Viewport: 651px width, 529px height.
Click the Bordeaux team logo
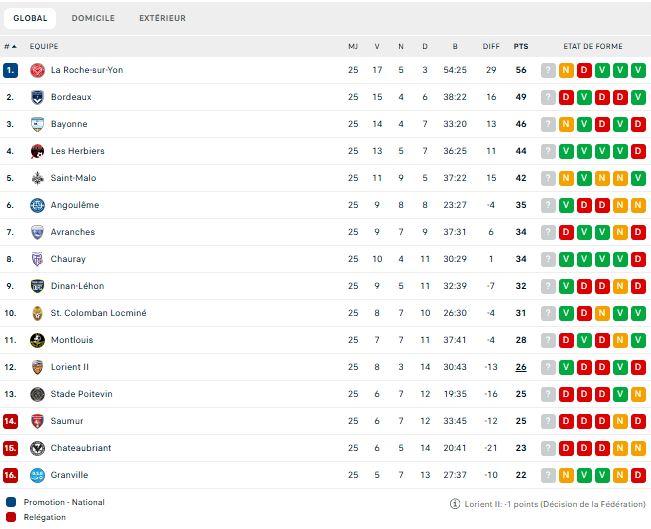[37, 97]
